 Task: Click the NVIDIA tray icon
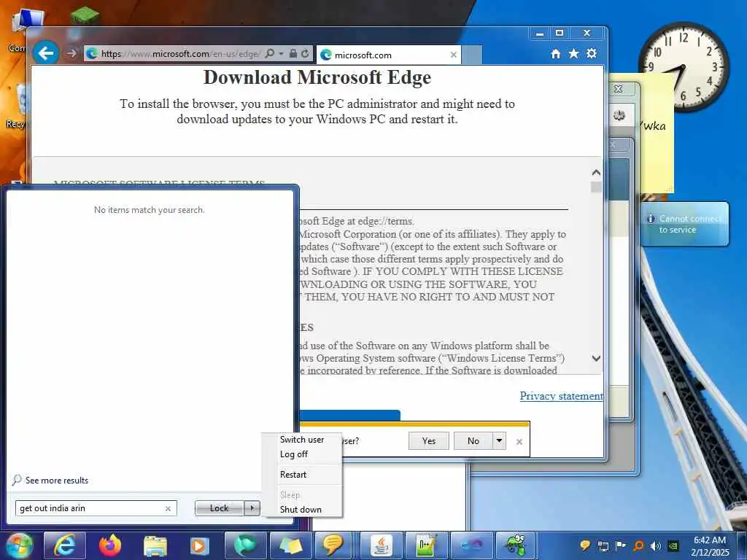pyautogui.click(x=673, y=546)
